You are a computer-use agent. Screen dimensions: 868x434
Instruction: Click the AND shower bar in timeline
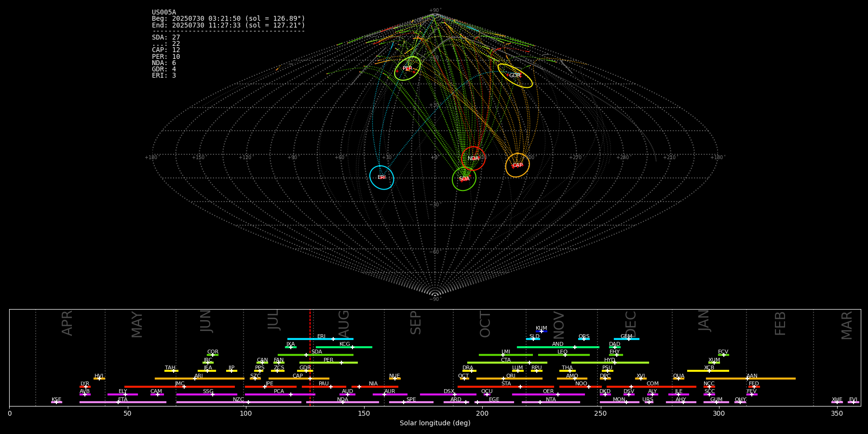[x=558, y=347]
